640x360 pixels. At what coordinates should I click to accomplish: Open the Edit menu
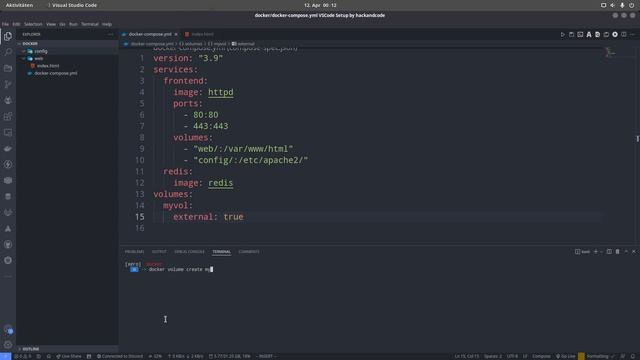pos(16,24)
